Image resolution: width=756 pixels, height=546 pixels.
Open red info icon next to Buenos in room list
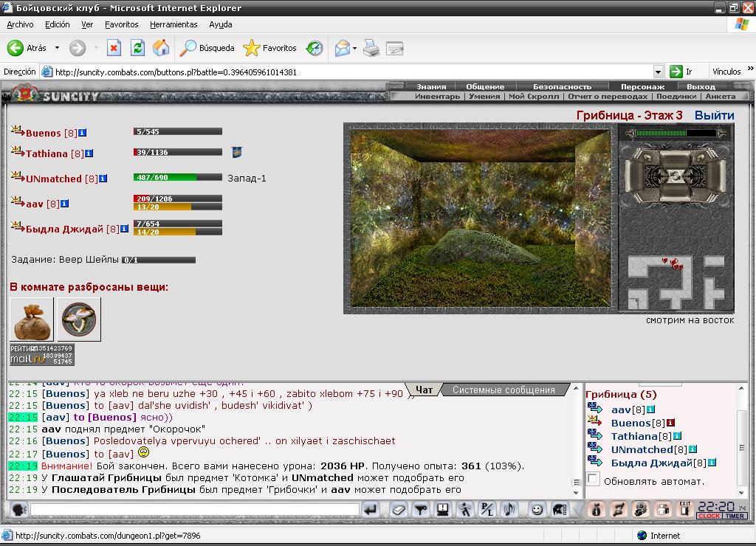(x=670, y=423)
